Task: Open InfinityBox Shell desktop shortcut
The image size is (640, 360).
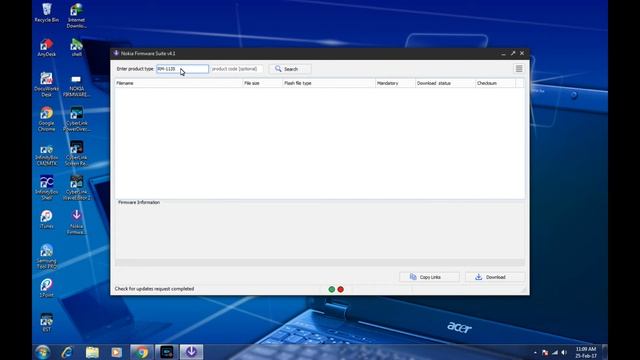Action: coord(47,188)
